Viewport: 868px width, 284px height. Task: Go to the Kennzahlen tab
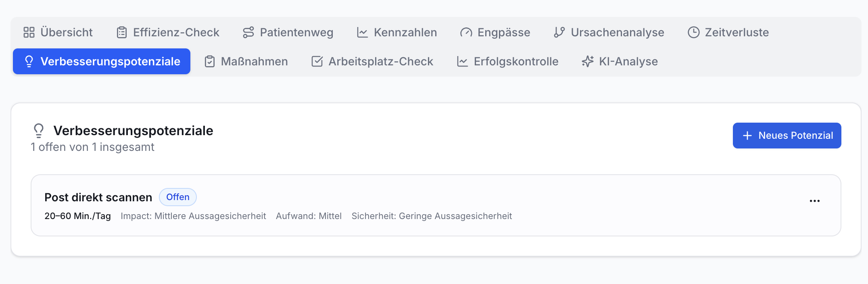pyautogui.click(x=397, y=32)
